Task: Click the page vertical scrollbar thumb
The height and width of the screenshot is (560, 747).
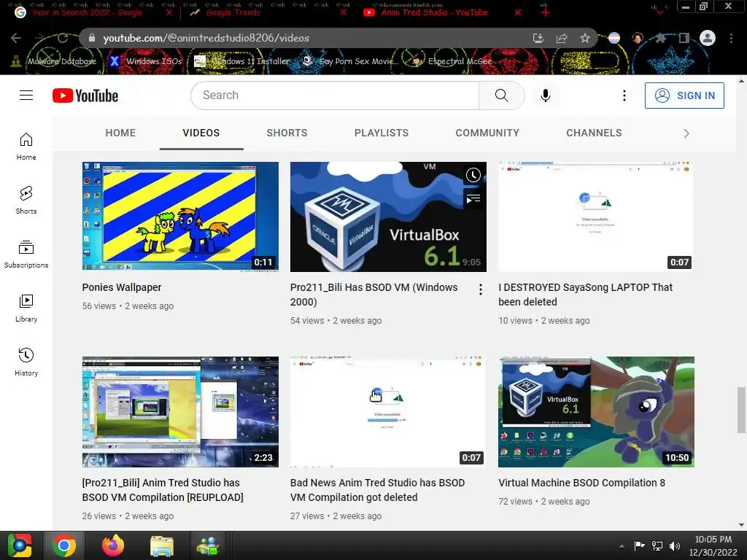Action: coord(741,410)
